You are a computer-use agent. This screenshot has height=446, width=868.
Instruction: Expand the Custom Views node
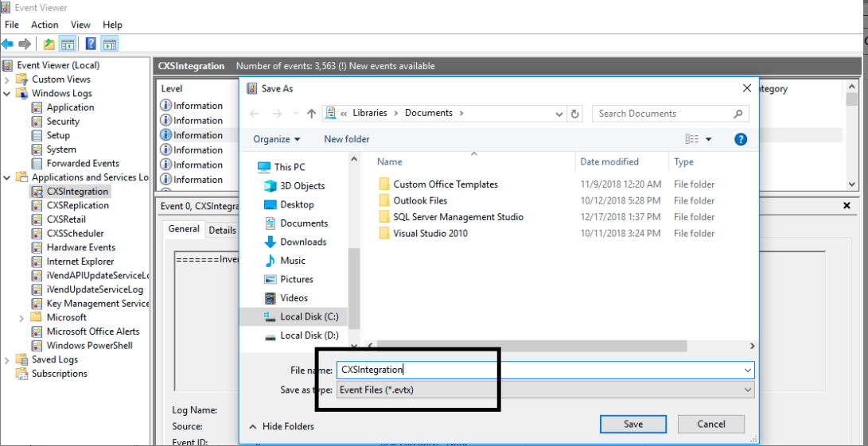coord(7,80)
